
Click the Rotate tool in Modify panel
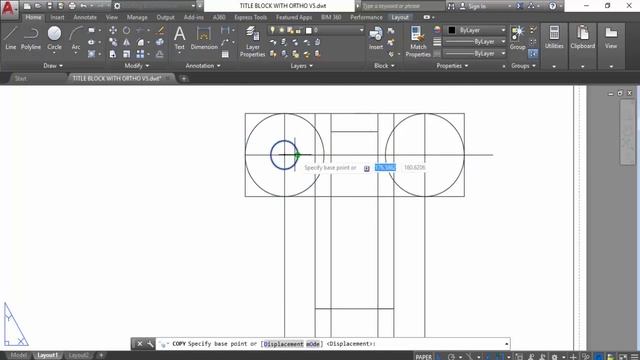pyautogui.click(x=127, y=30)
